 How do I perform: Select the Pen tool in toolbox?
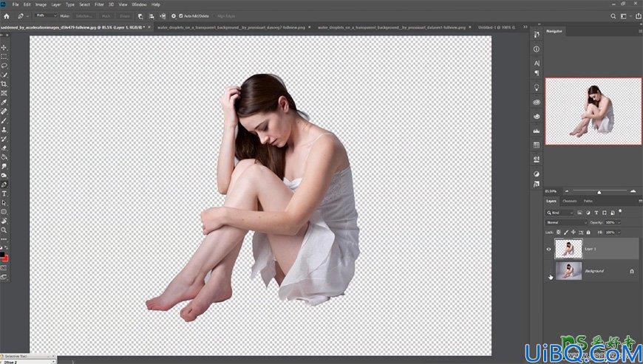(x=4, y=185)
